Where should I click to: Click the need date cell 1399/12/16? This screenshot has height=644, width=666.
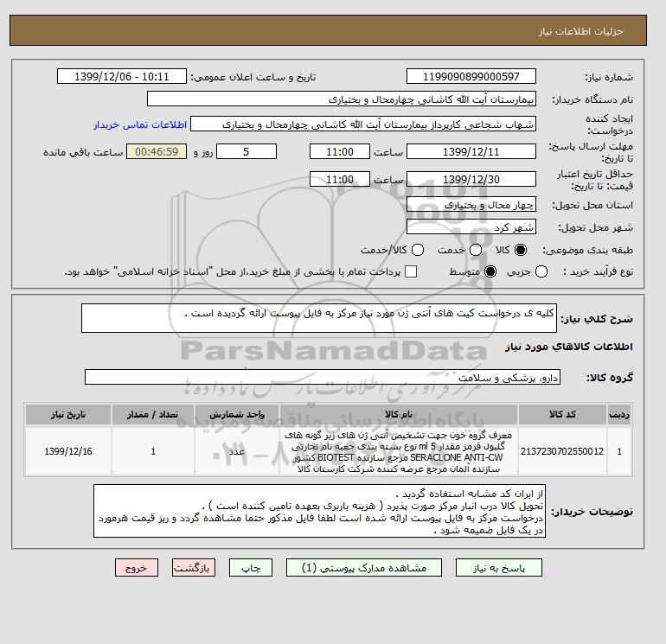68,451
